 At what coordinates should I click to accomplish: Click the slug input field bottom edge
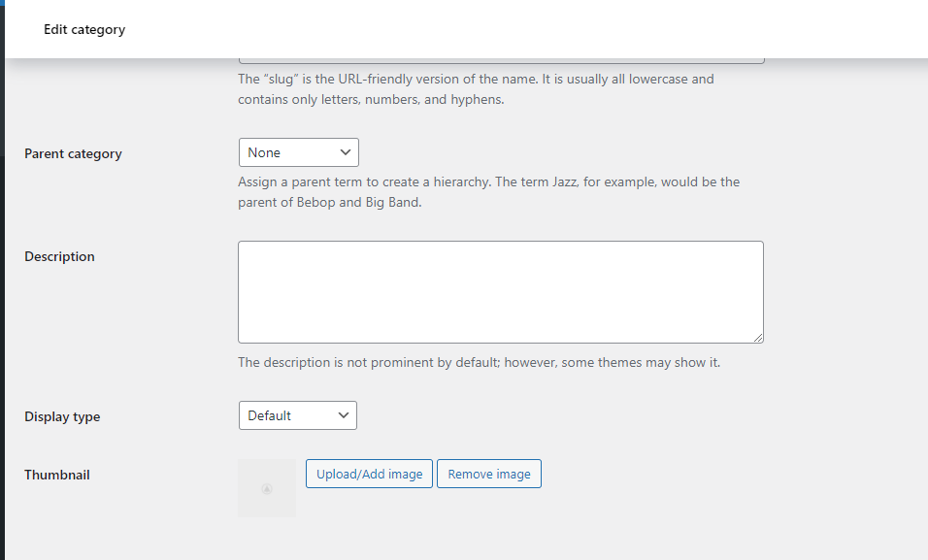501,61
